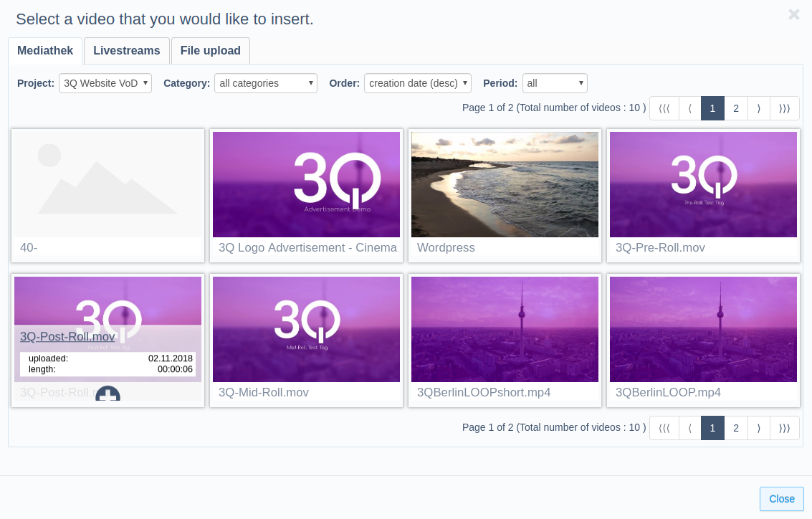Open the File upload tab

click(210, 51)
